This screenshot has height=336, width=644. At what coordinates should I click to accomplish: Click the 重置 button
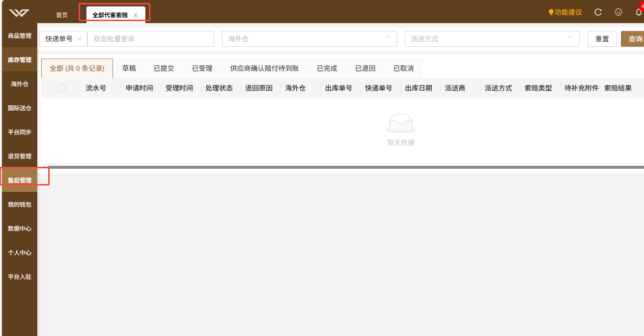(x=602, y=39)
